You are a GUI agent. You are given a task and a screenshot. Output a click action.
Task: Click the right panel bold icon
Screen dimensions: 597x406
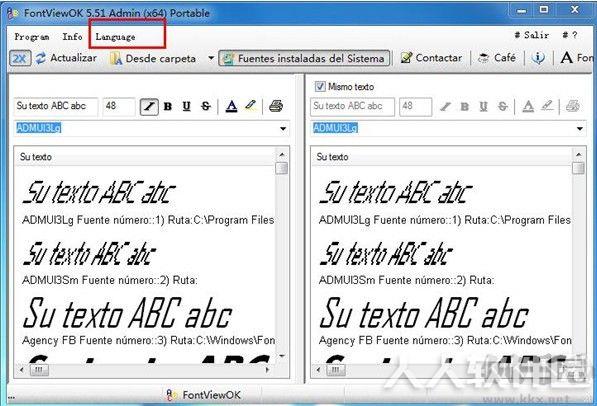click(465, 107)
